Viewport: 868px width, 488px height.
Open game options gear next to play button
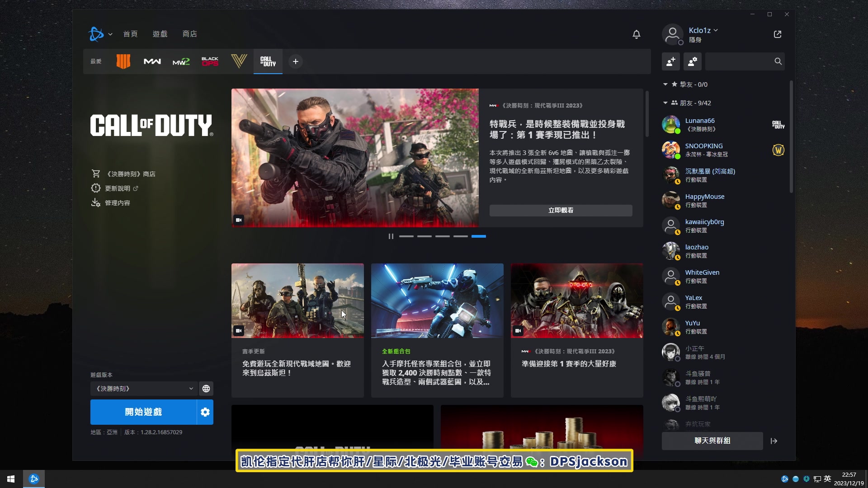point(205,412)
